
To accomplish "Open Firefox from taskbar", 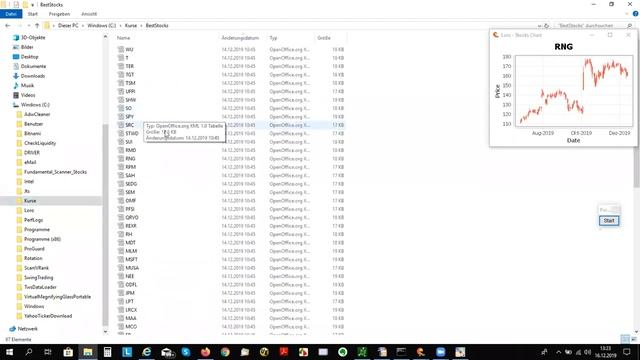I will point(205,352).
